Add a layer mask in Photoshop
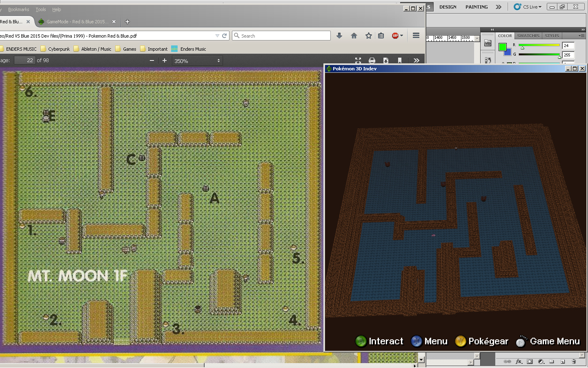The image size is (588, 368). tap(530, 361)
